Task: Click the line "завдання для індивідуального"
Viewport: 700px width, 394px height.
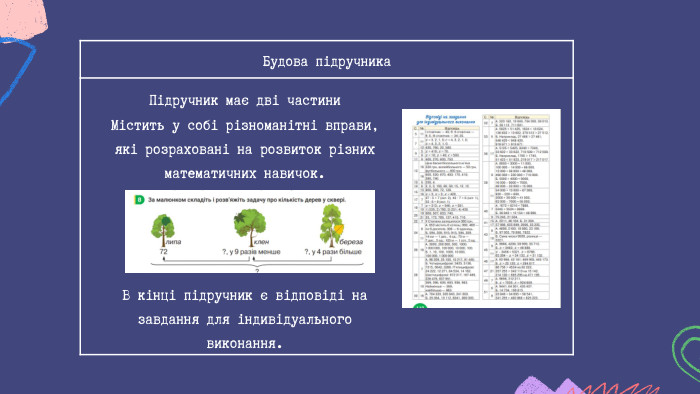Action: coord(244,319)
